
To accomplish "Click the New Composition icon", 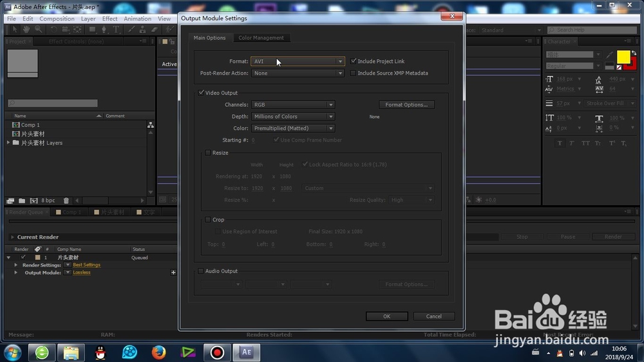I will [x=33, y=200].
